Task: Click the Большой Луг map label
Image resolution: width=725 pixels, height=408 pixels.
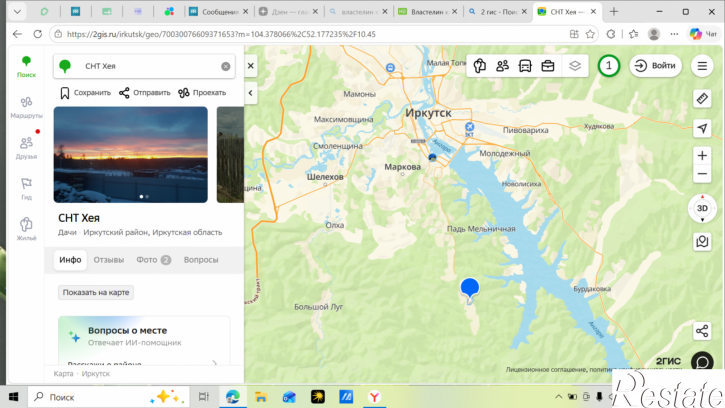Action: [319, 307]
